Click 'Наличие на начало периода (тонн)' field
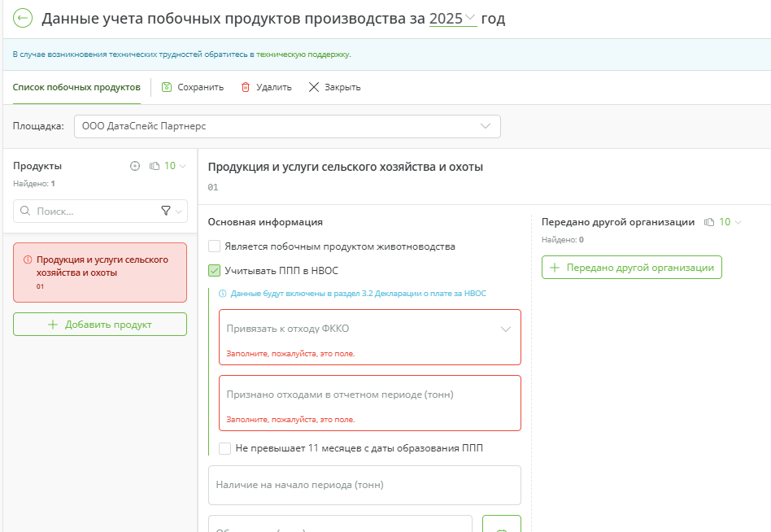Viewport: 771px width, 532px height. click(364, 485)
